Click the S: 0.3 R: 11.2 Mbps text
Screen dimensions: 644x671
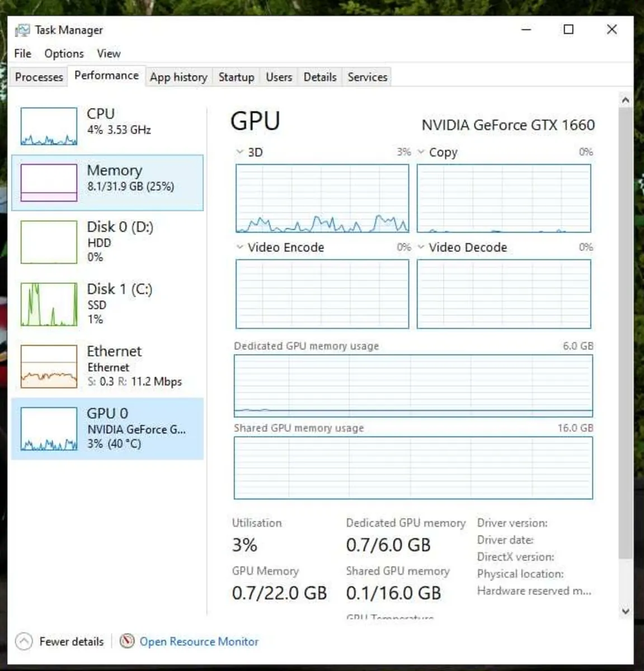134,382
